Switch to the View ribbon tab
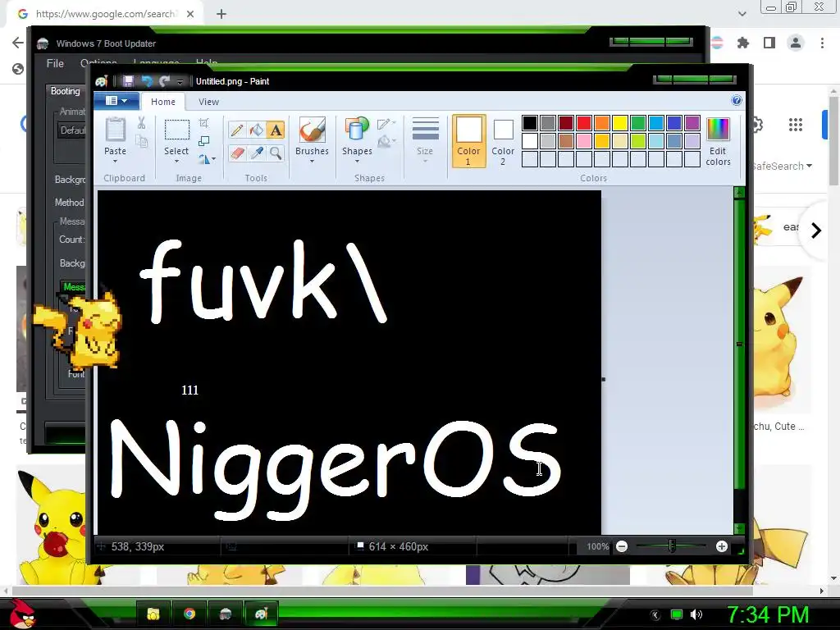Image resolution: width=840 pixels, height=630 pixels. [x=208, y=102]
